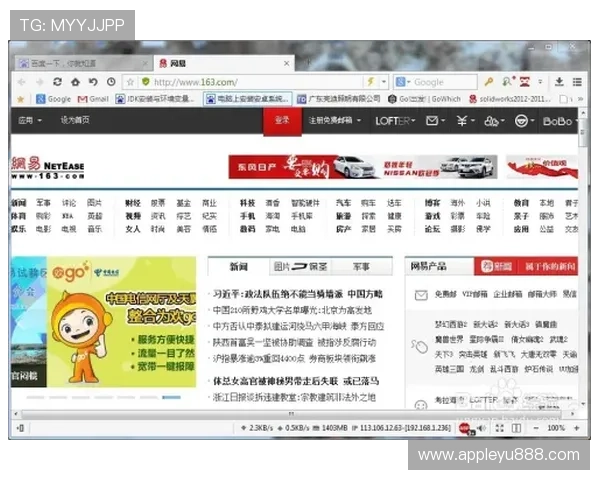Mute sound using status bar speaker icon

pyautogui.click(x=482, y=428)
